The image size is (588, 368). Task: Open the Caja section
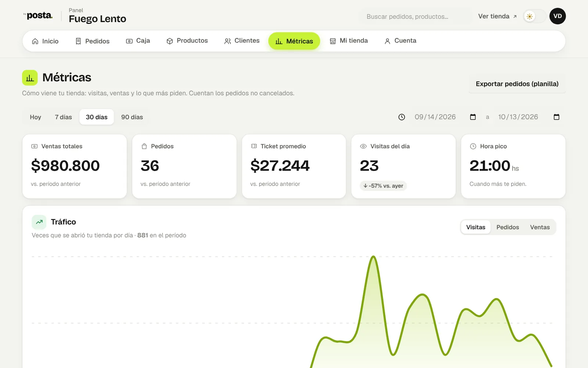tap(138, 41)
